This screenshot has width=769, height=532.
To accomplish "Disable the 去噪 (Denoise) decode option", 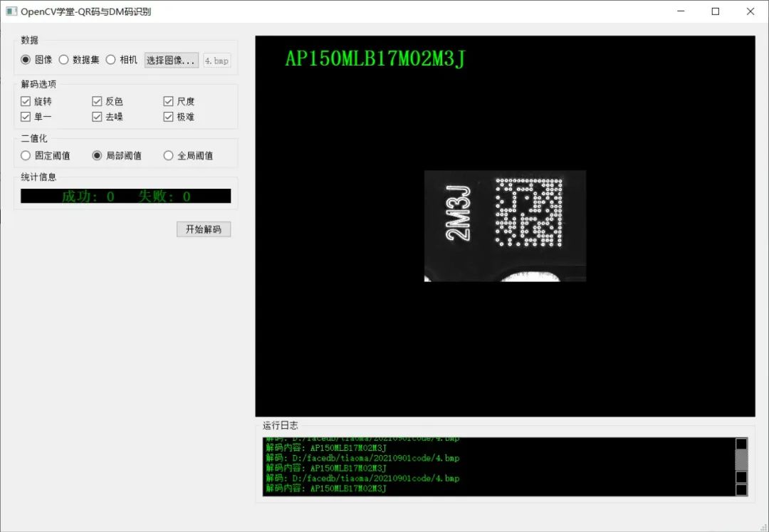I will [97, 116].
